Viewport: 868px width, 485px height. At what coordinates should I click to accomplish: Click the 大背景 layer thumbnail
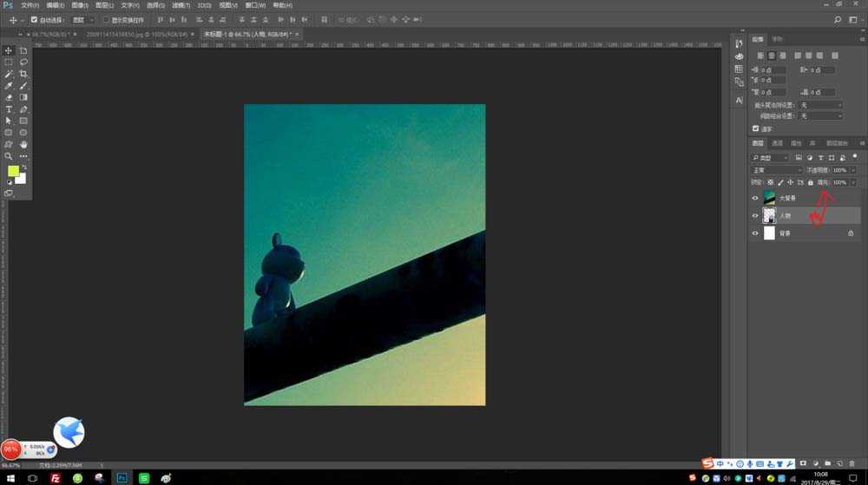(769, 198)
